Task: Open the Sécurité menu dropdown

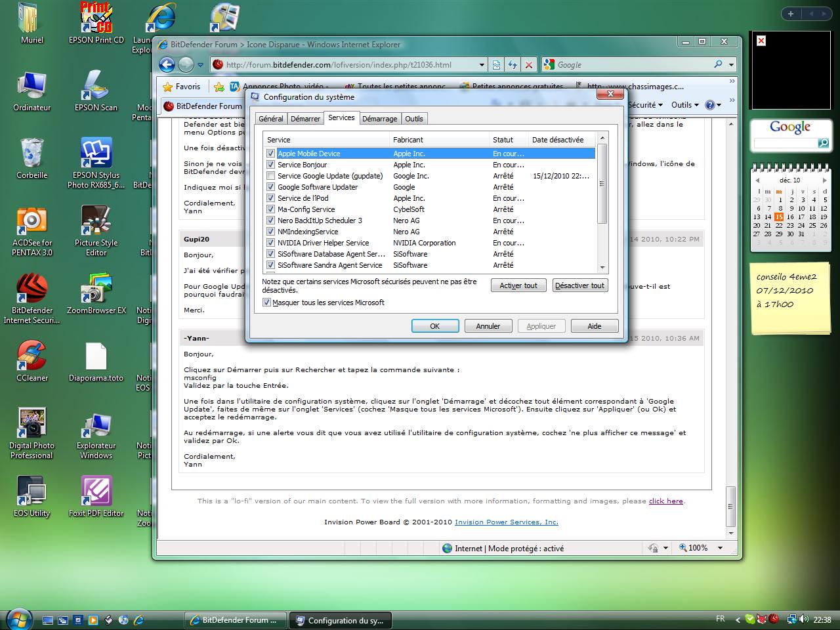Action: coord(645,105)
